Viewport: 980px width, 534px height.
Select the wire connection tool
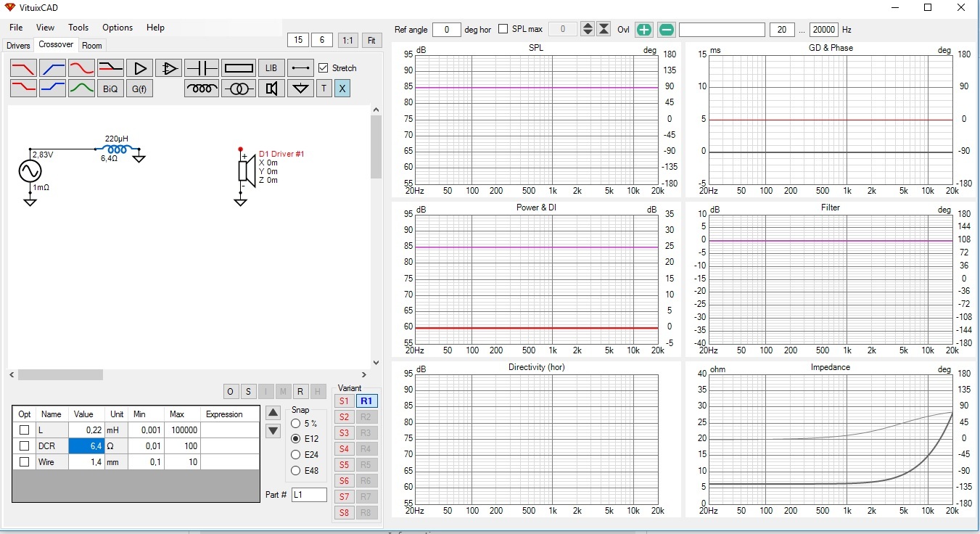click(x=300, y=68)
